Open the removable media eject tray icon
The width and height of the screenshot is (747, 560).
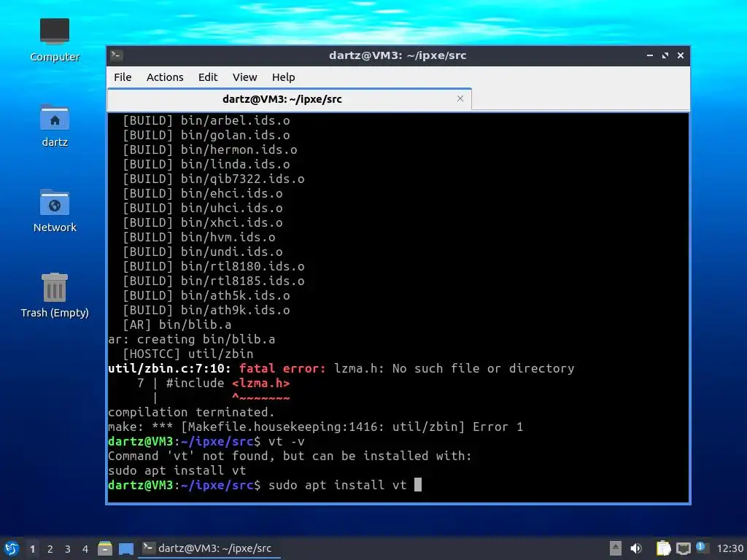(x=616, y=548)
